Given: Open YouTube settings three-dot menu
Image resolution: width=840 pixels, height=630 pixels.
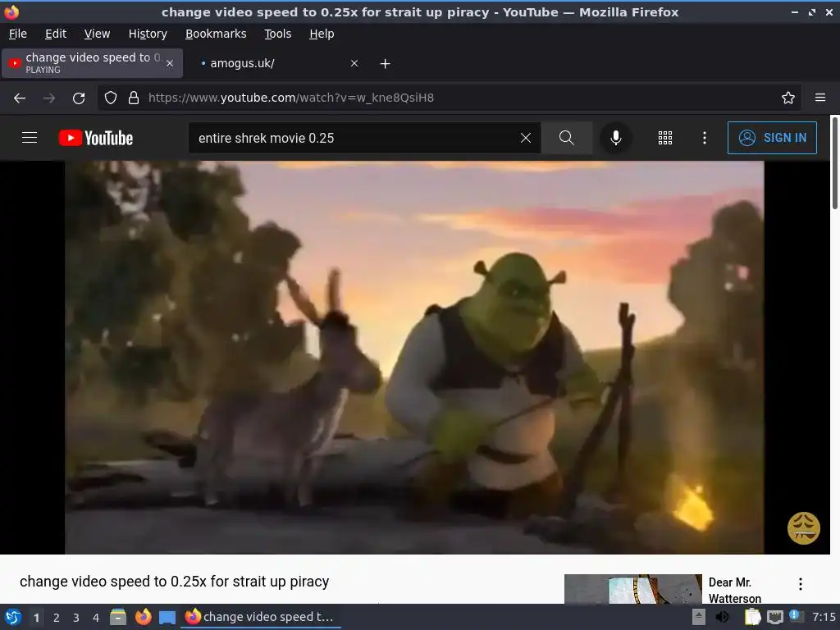Looking at the screenshot, I should (x=705, y=138).
